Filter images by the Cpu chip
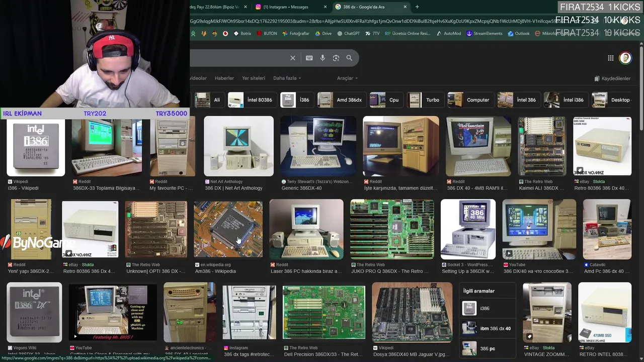Screen dimensions: 644x362 (x=385, y=100)
